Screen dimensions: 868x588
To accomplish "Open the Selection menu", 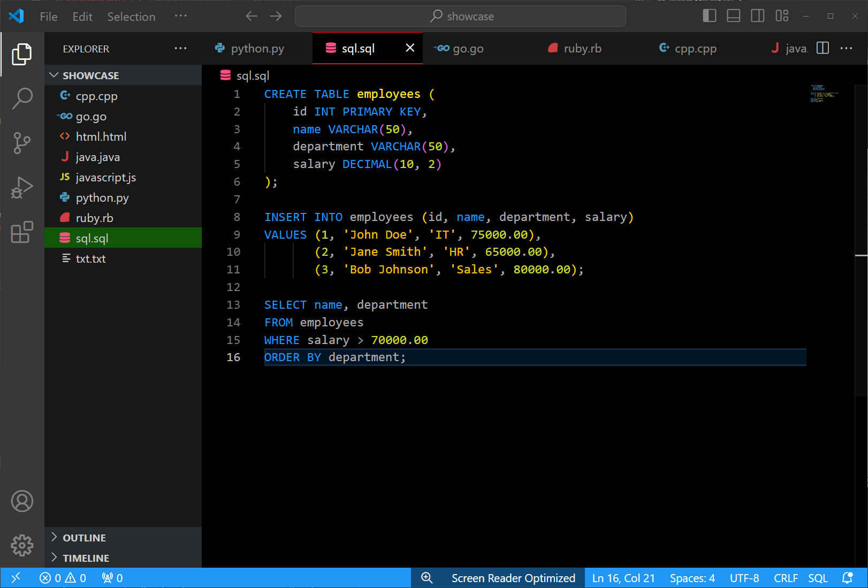I will (131, 17).
